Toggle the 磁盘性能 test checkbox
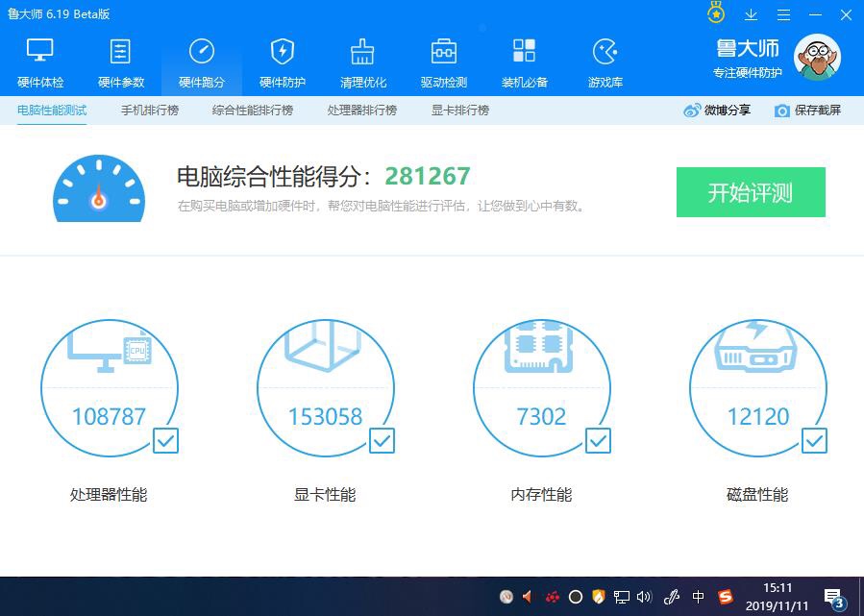This screenshot has height=616, width=864. pyautogui.click(x=814, y=440)
